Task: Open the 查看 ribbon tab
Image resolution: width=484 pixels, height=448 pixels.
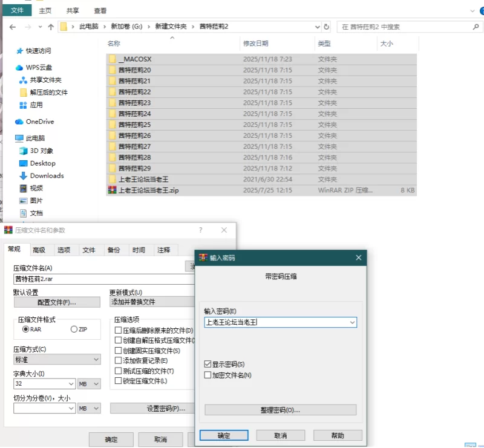Action: pos(100,10)
